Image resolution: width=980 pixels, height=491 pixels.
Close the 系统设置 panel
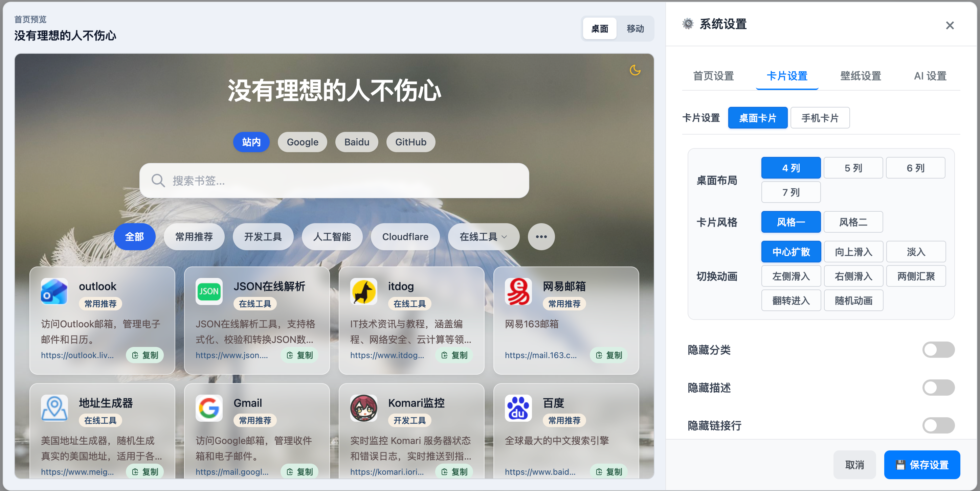[x=950, y=25]
